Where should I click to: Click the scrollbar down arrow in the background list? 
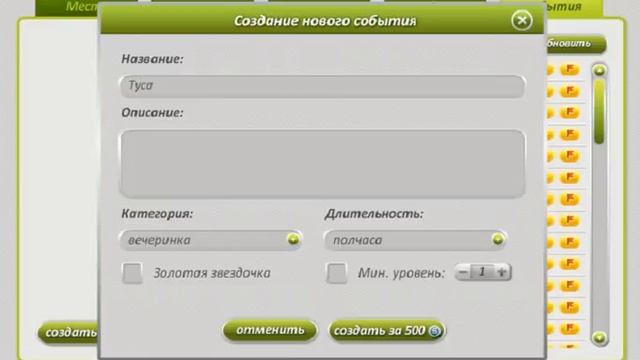[x=600, y=338]
